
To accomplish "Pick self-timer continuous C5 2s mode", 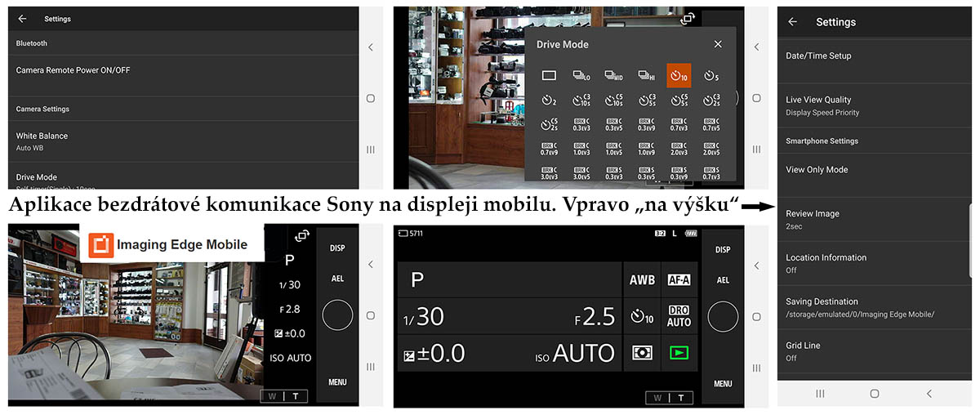I will [549, 125].
